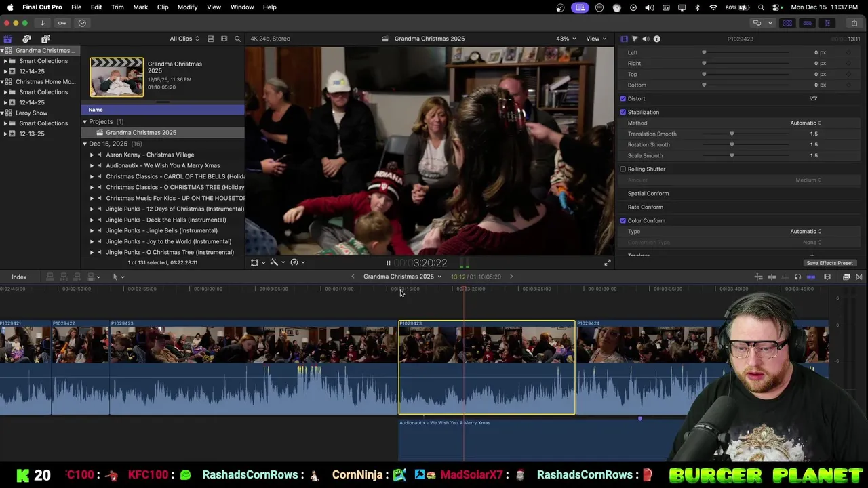868x488 pixels.
Task: Open the viewer View options dropdown
Action: pos(596,39)
